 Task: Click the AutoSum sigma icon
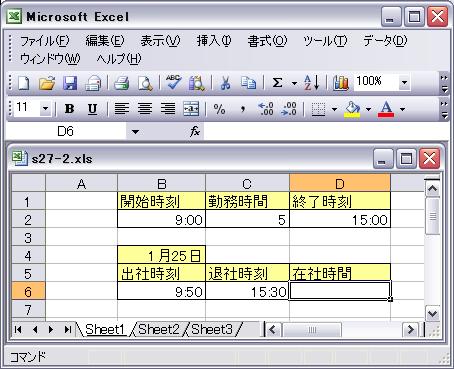tap(277, 83)
